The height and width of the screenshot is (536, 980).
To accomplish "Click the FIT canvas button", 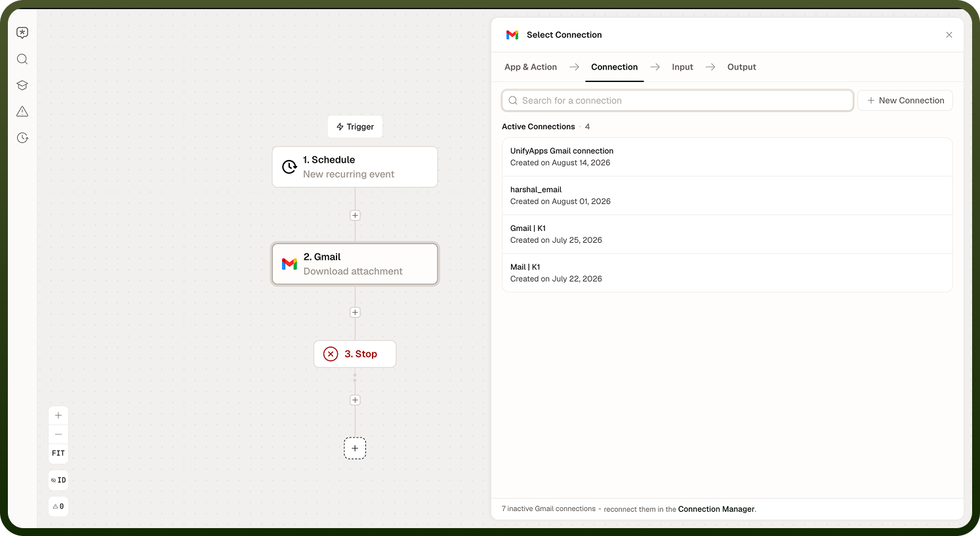I will (x=58, y=453).
